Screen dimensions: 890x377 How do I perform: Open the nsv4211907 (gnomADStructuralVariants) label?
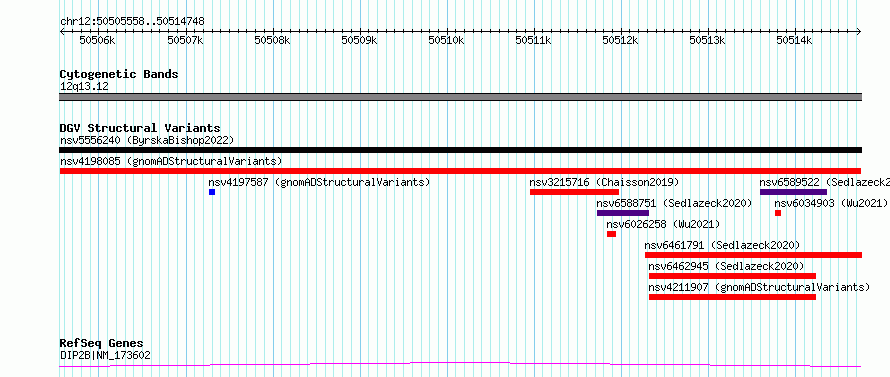759,287
